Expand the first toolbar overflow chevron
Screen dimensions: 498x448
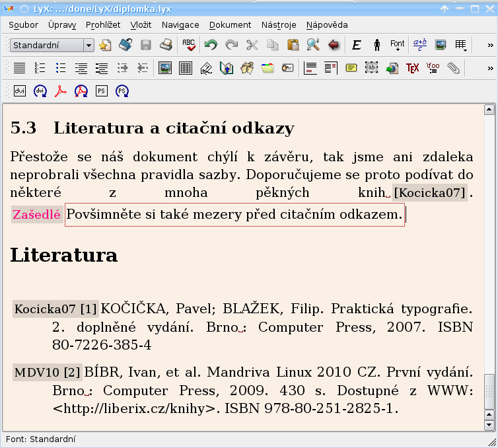tap(490, 45)
